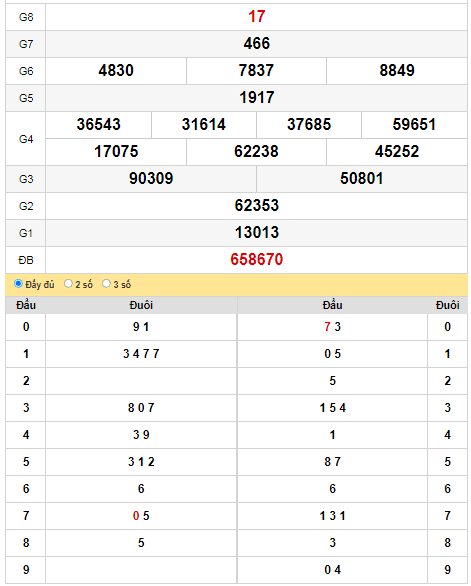Click the red G8 result 17
Image resolution: width=471 pixels, height=586 pixels.
click(x=256, y=17)
